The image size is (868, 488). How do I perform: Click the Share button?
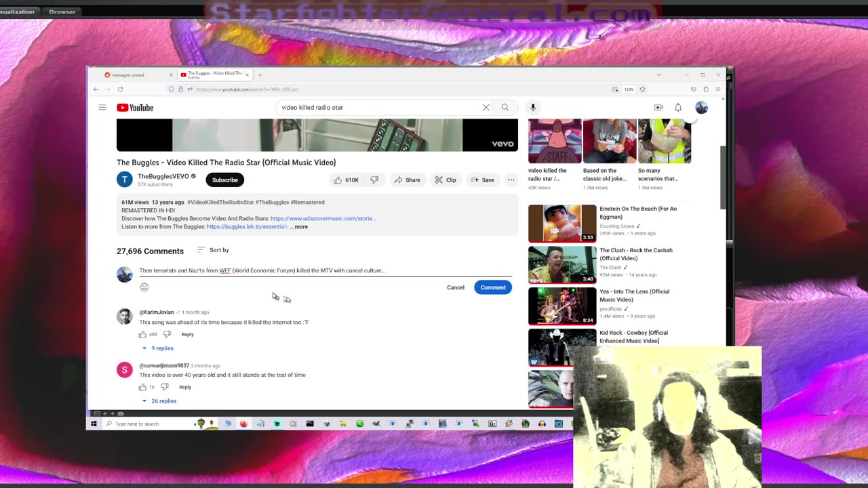tap(407, 180)
